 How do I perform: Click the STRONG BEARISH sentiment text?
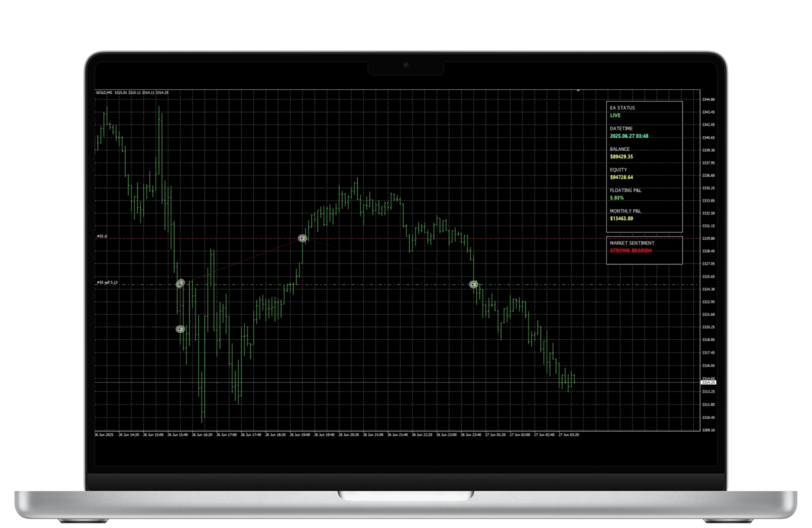[631, 250]
